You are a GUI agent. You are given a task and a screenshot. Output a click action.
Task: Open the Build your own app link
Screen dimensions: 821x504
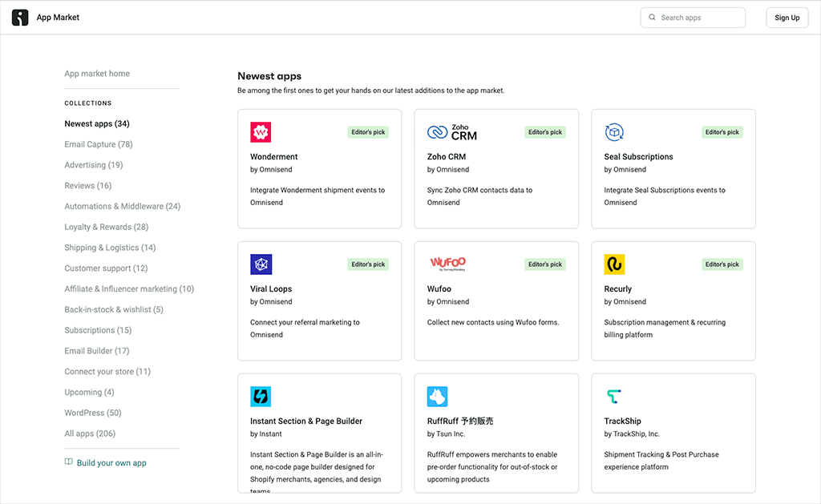[x=111, y=462]
